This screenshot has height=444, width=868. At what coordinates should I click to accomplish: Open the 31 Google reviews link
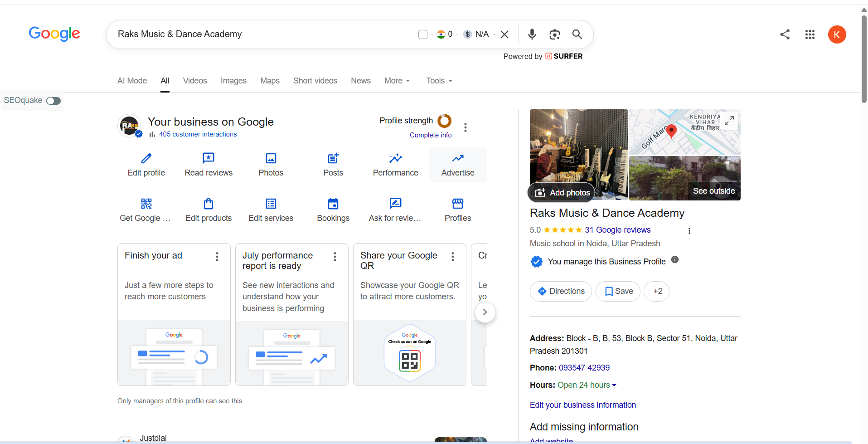click(x=617, y=230)
